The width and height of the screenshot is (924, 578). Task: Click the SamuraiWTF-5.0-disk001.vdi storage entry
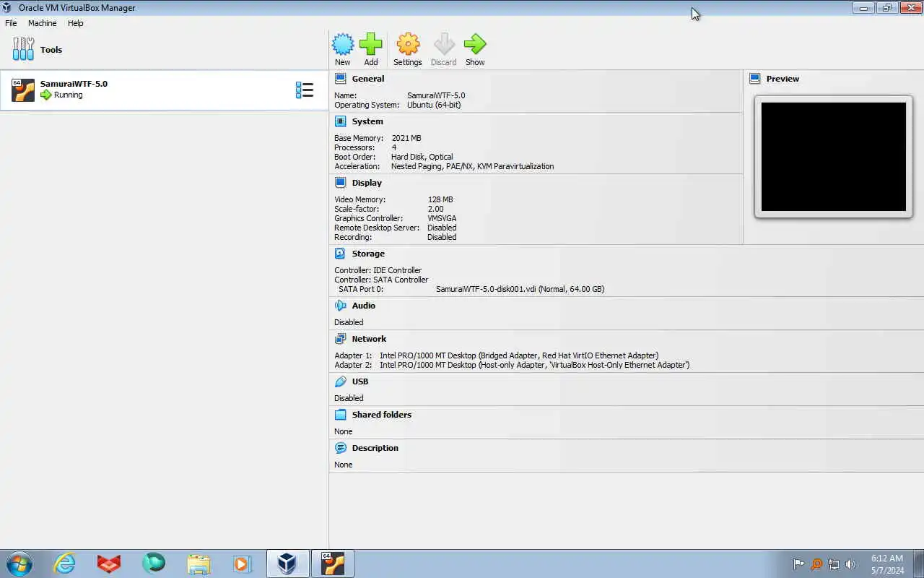520,289
